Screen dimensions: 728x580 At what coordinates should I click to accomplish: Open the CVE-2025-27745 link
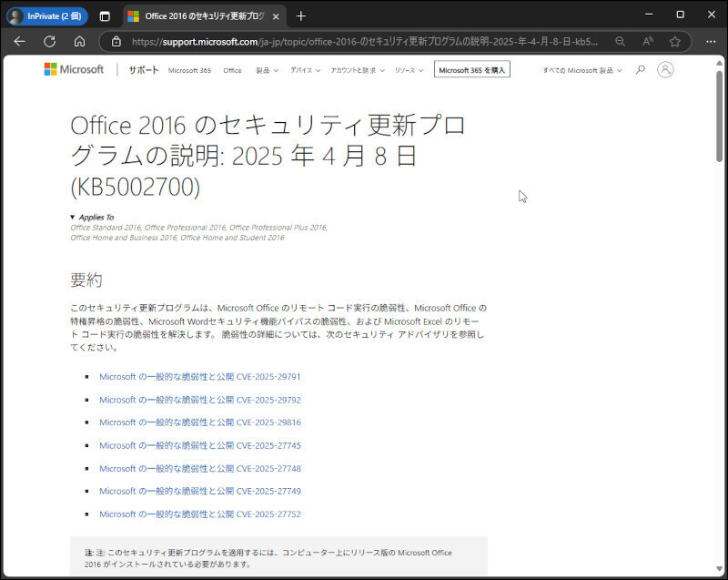[x=199, y=445]
